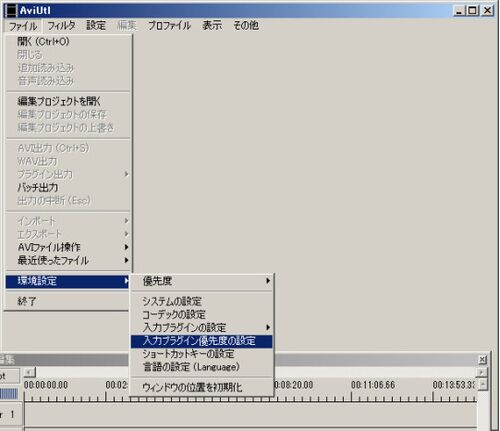Screen dimensions: 500x431
Task: Open the 表示 menu
Action: coord(212,26)
